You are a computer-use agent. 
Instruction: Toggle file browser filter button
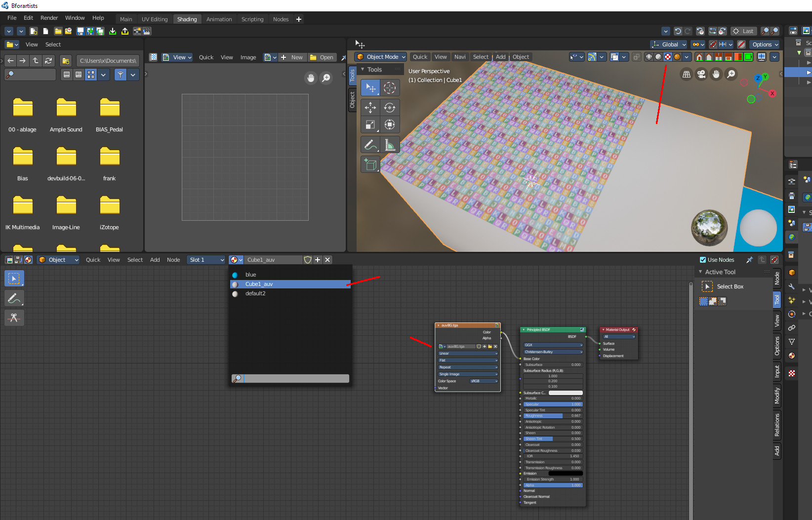[x=121, y=75]
